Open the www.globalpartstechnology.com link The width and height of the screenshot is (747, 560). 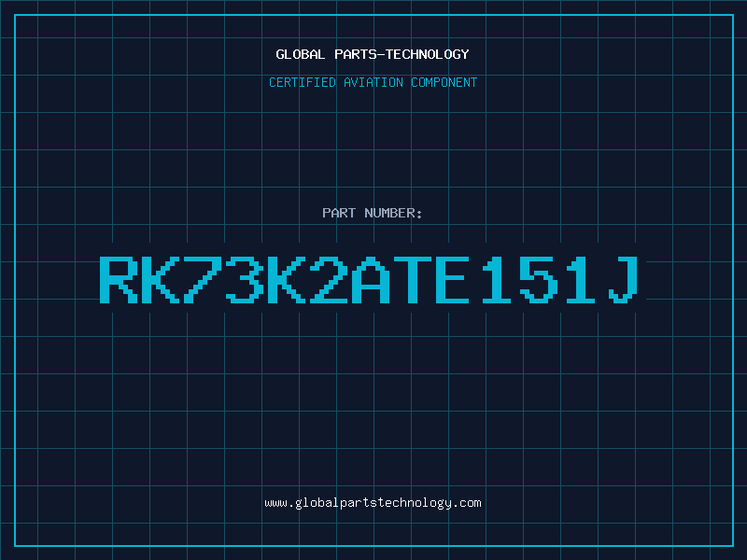[373, 502]
